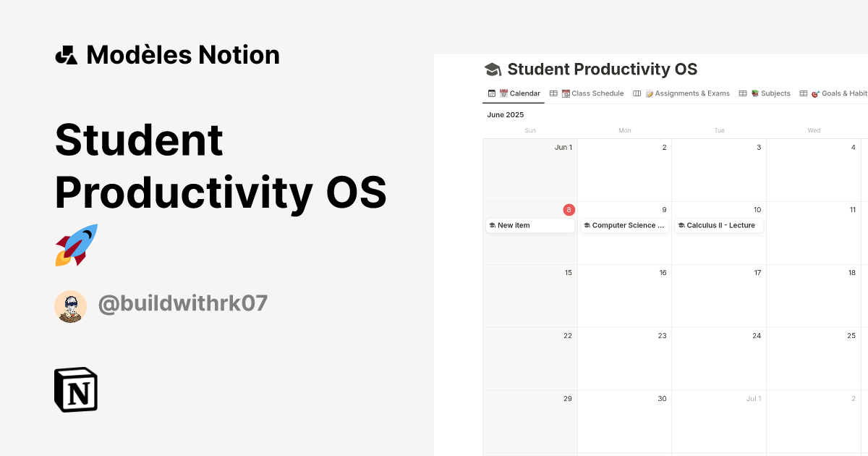
Task: Click the table icon before the Subjects label
Action: pyautogui.click(x=742, y=93)
